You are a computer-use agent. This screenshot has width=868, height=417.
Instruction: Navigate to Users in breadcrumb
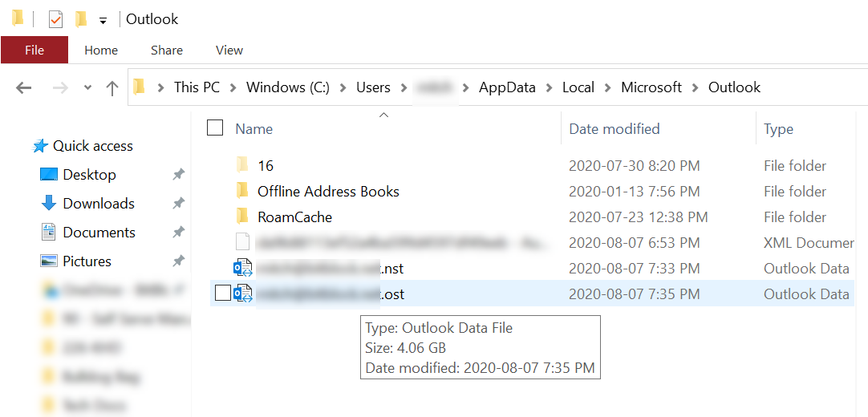373,87
